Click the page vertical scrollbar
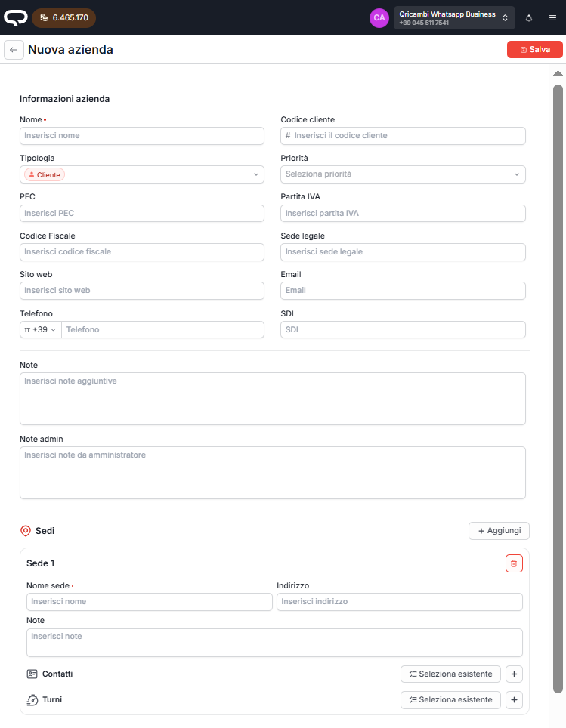 click(558, 378)
